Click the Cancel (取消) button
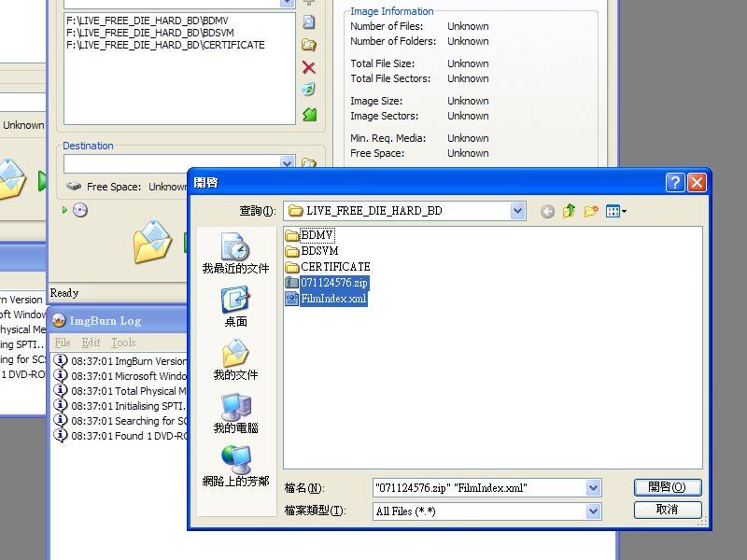The width and height of the screenshot is (747, 560). [x=667, y=510]
